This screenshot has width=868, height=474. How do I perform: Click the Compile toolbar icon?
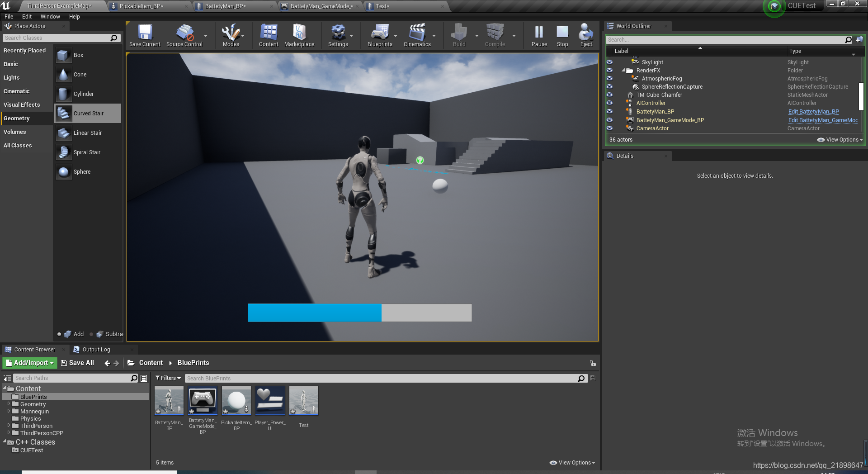point(495,35)
